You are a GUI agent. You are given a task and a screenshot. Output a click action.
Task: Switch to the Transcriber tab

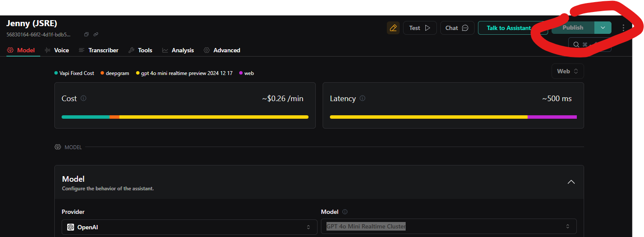click(x=98, y=50)
